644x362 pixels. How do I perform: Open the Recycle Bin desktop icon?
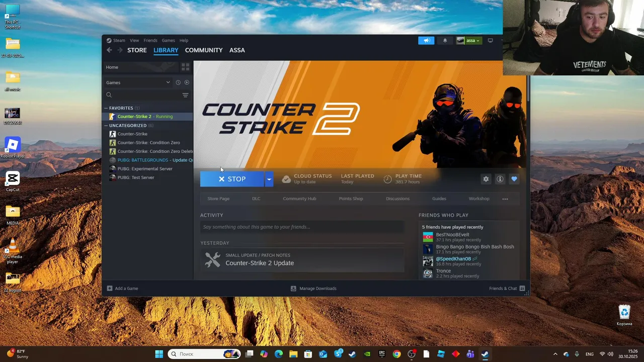(624, 316)
